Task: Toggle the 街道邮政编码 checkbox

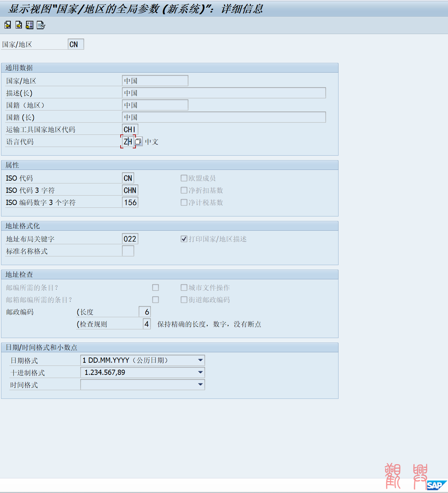Action: [x=184, y=300]
